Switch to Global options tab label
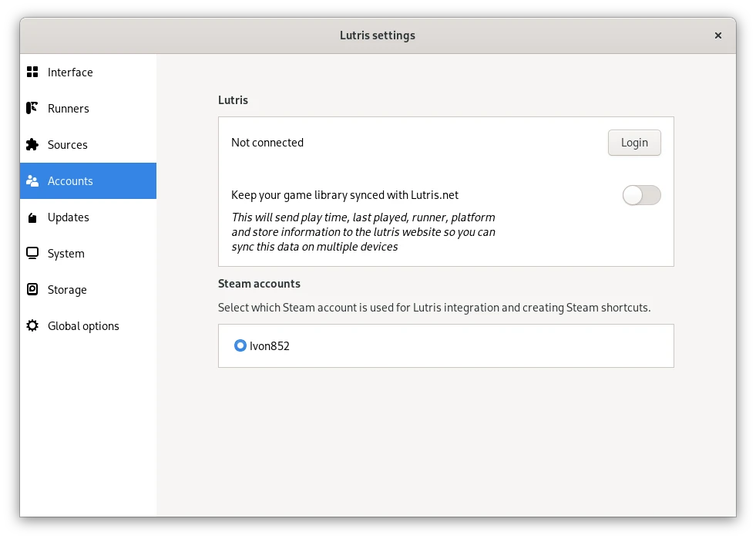The width and height of the screenshot is (756, 539). pos(83,326)
